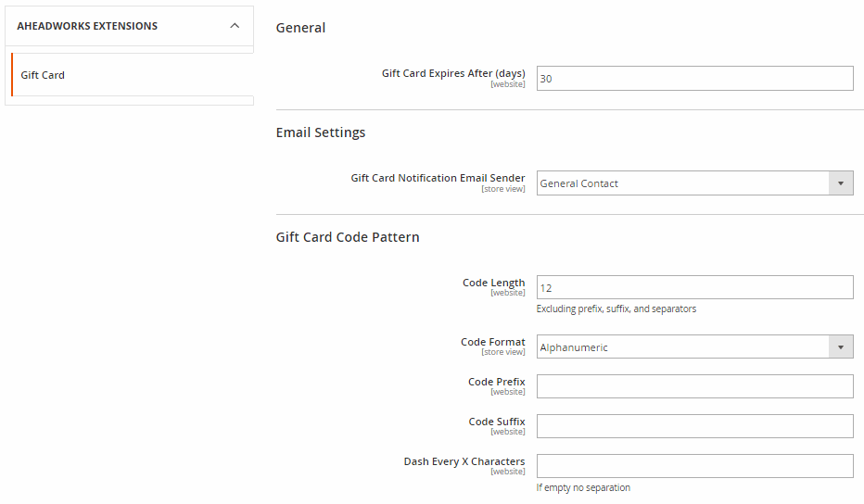Toggle the General section heading
The width and height of the screenshot is (864, 504).
click(x=301, y=28)
